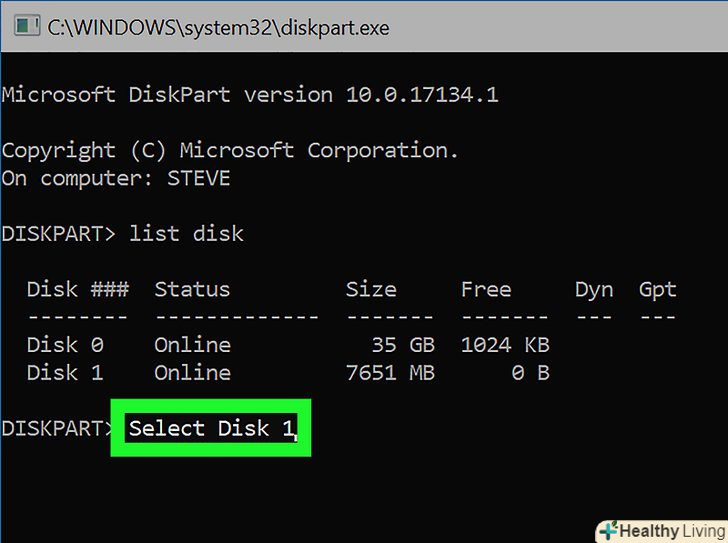The width and height of the screenshot is (728, 543).
Task: Click the Online status of Disk 1
Action: click(x=192, y=373)
